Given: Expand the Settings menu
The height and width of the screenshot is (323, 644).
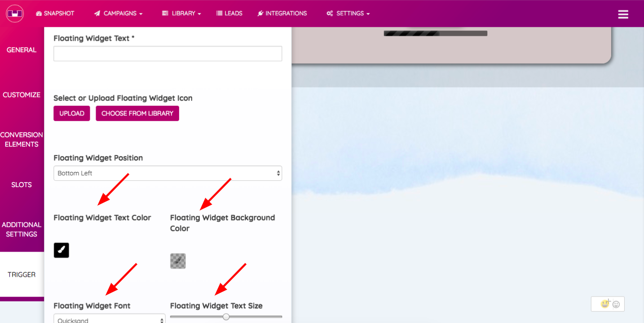Looking at the screenshot, I should pyautogui.click(x=348, y=13).
